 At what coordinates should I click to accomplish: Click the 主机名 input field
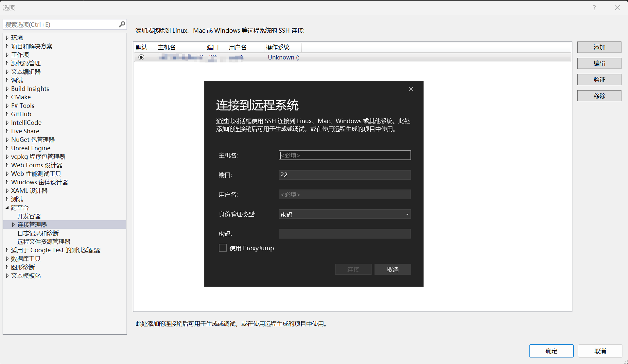[344, 155]
